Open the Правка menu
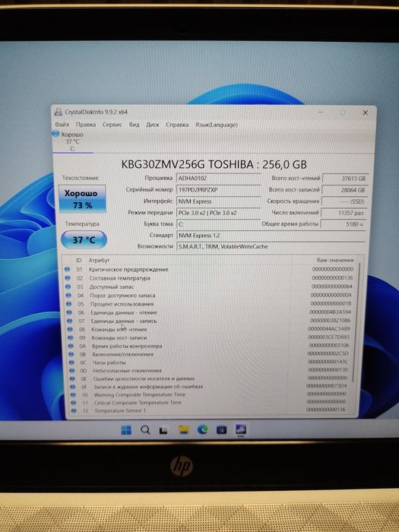The image size is (399, 532). click(85, 125)
